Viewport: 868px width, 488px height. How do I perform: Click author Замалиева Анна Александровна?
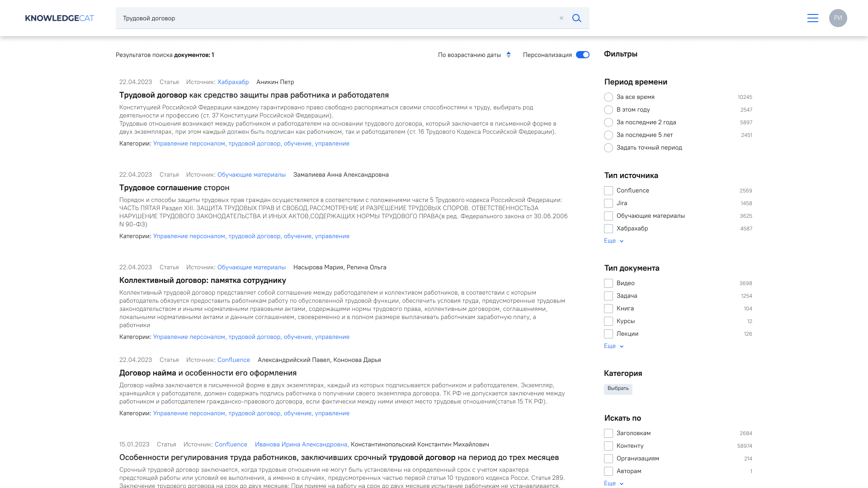point(341,175)
